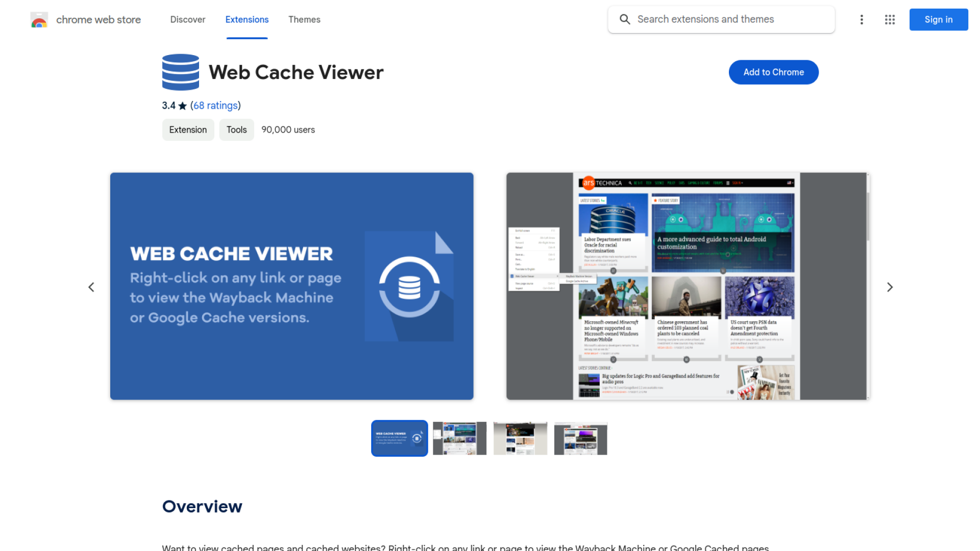
Task: Click the search extensions input field
Action: 715,19
